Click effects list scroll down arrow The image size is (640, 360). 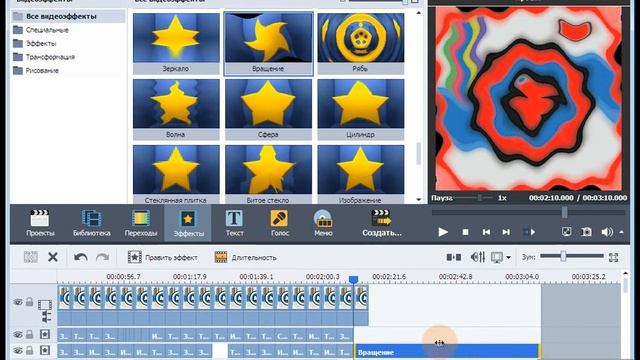point(418,200)
